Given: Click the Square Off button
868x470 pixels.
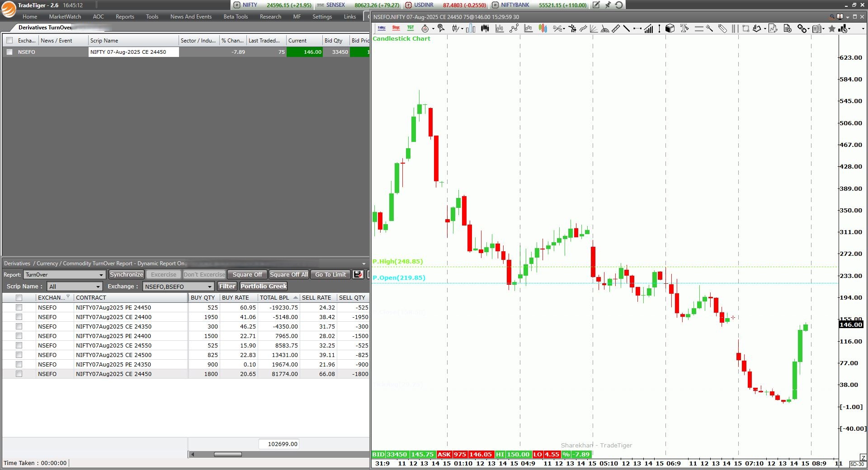Looking at the screenshot, I should [247, 274].
